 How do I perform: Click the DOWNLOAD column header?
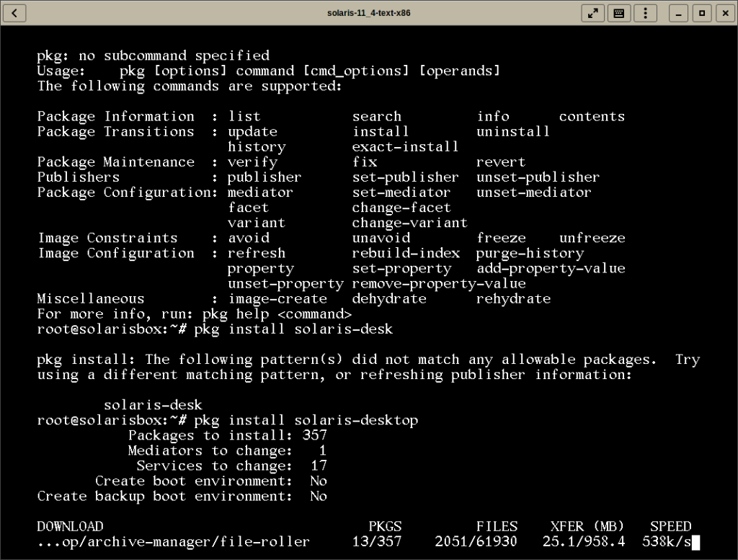pos(70,527)
